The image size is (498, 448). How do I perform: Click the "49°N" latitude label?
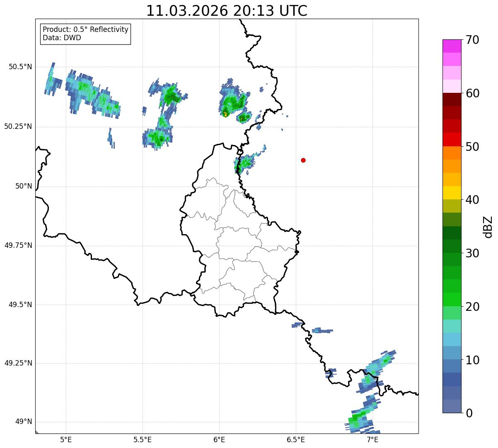(24, 422)
